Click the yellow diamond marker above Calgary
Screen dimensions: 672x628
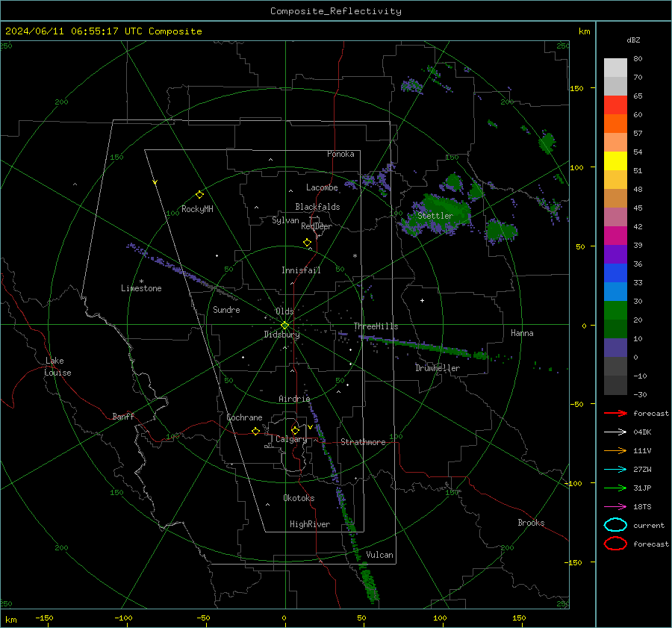295,430
